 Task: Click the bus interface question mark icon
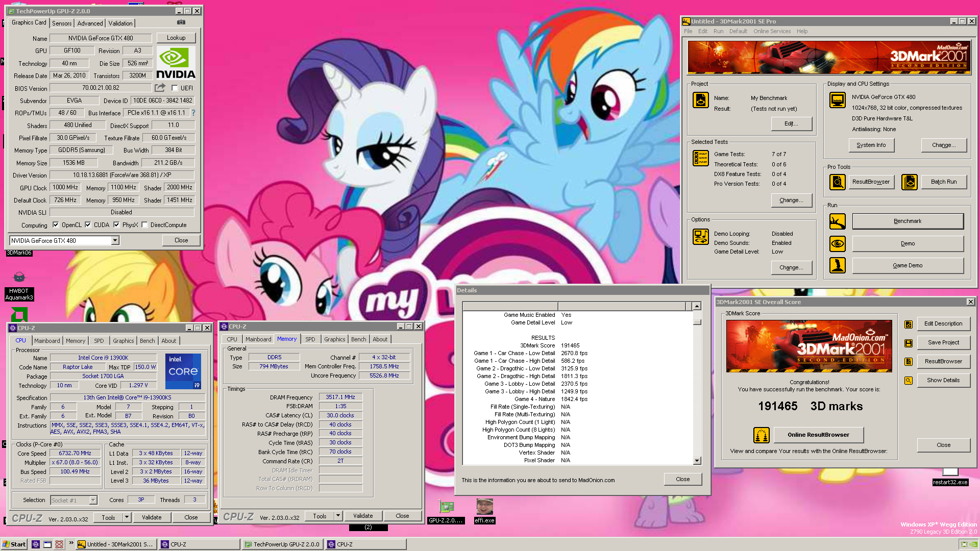tap(193, 113)
